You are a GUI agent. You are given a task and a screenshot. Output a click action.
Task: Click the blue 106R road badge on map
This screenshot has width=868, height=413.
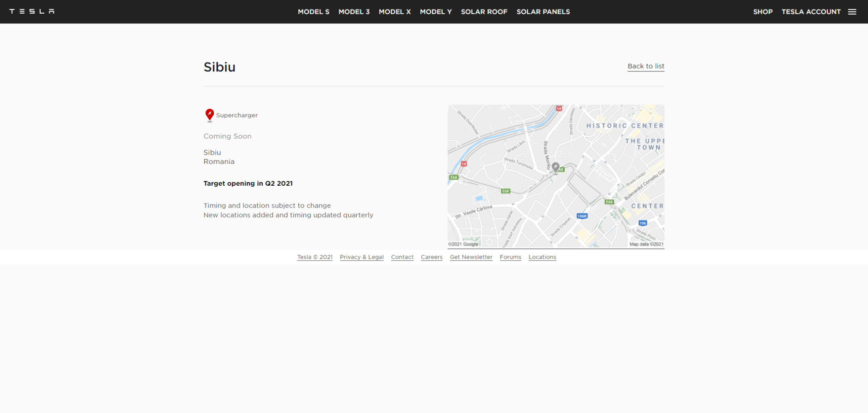click(582, 216)
